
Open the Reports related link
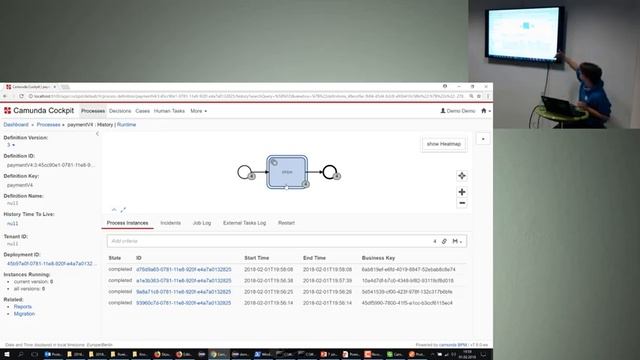point(22,307)
